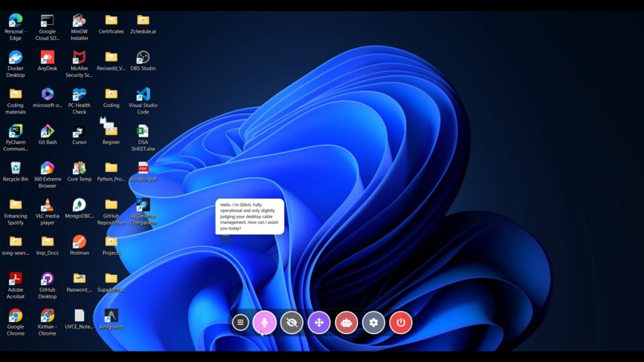Viewport: 644px width, 362px height.
Task: Select the DSA SHEET.xlsx file
Action: click(143, 138)
